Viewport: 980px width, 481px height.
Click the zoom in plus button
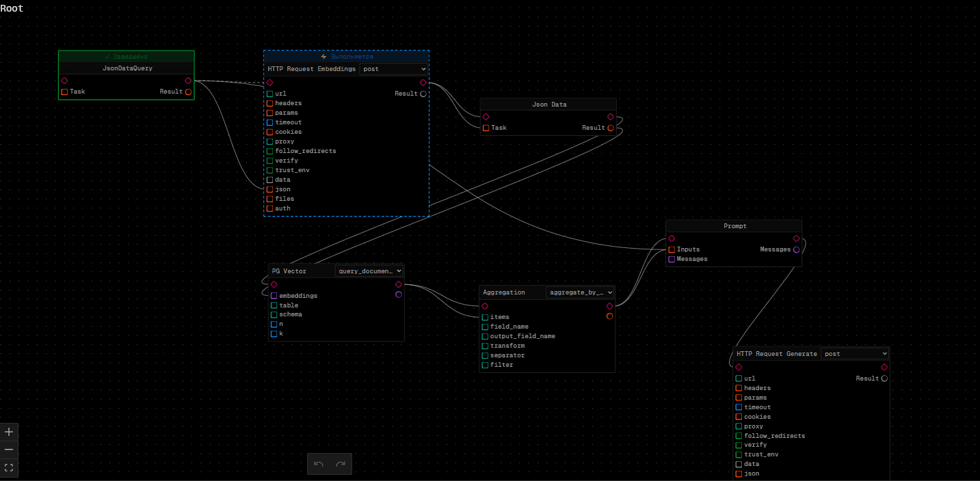click(x=9, y=432)
